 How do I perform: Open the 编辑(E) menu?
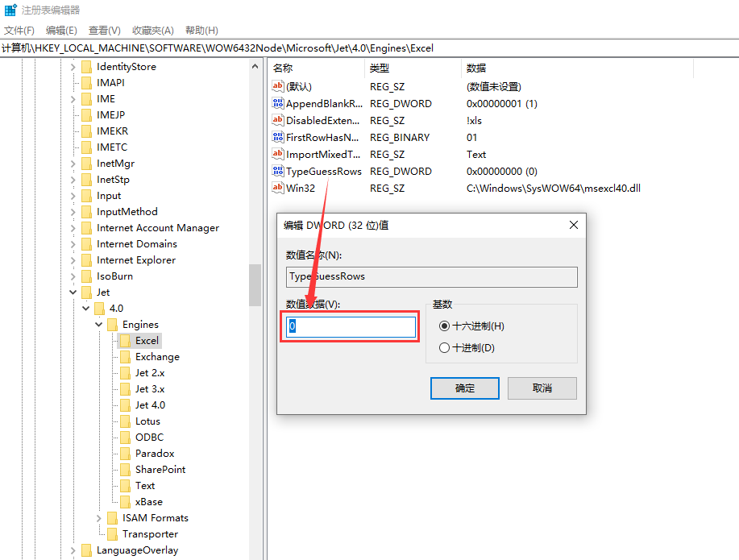(61, 31)
